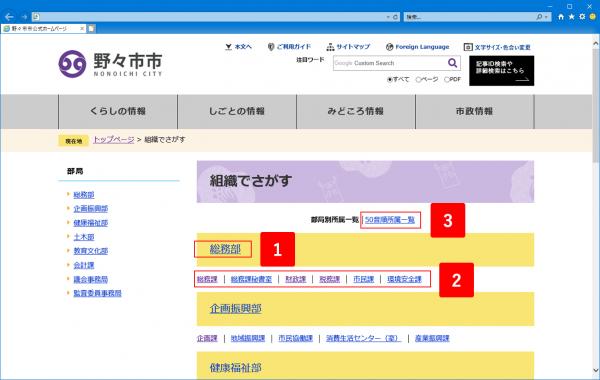Open the 税務課 link

329,279
